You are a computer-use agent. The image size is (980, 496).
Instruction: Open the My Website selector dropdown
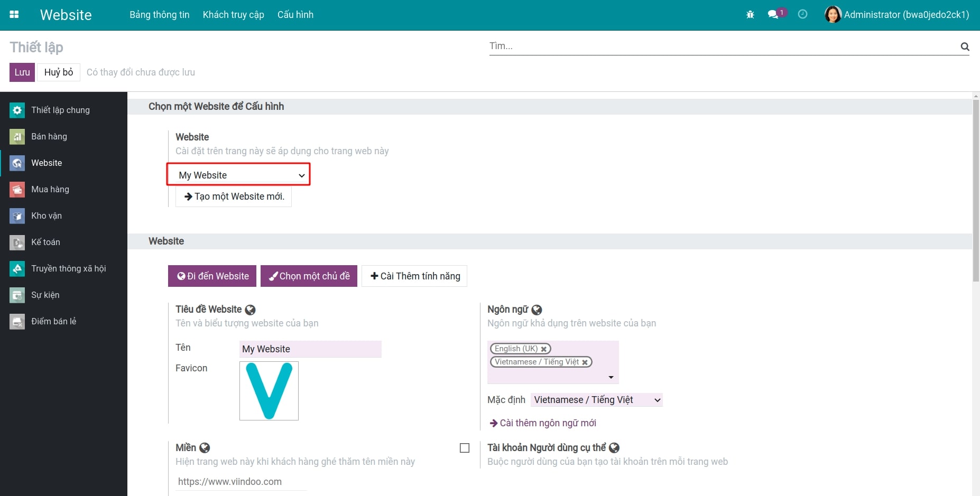click(238, 174)
